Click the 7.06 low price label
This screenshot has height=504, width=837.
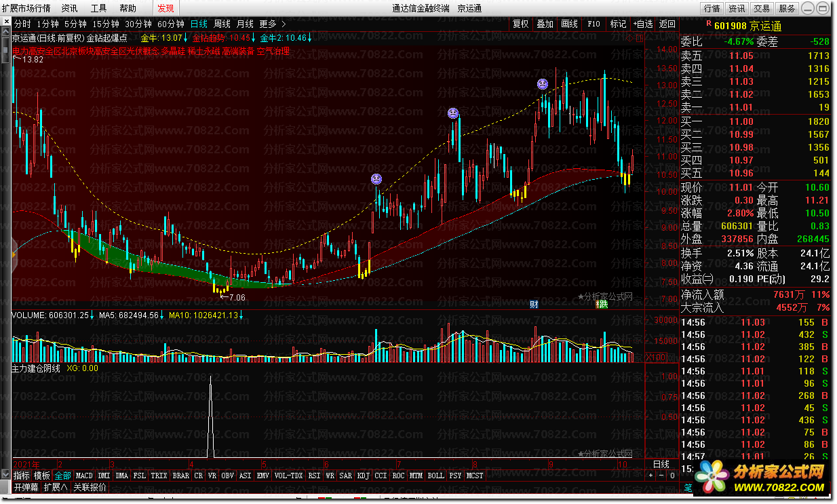(237, 297)
